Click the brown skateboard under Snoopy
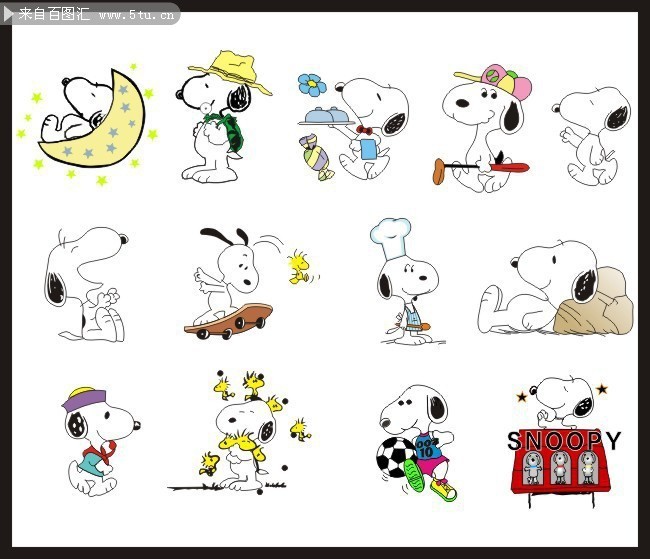The image size is (650, 559). pos(229,321)
